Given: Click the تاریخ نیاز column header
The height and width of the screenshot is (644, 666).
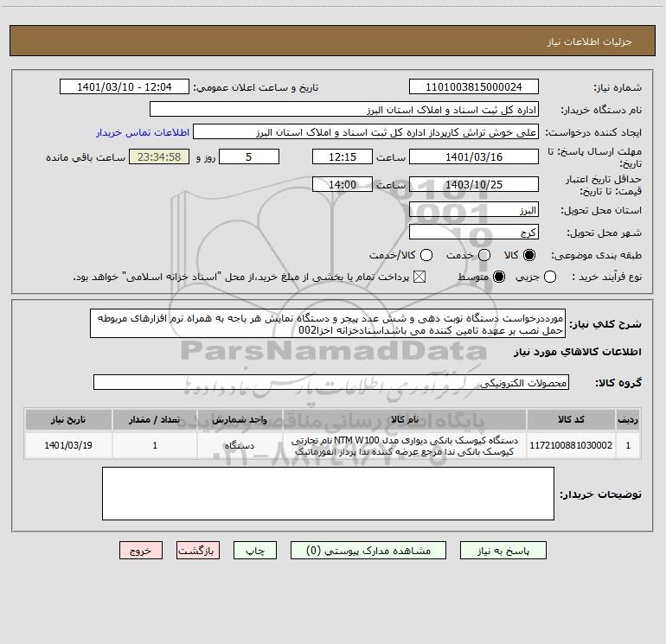Looking at the screenshot, I should [x=68, y=419].
